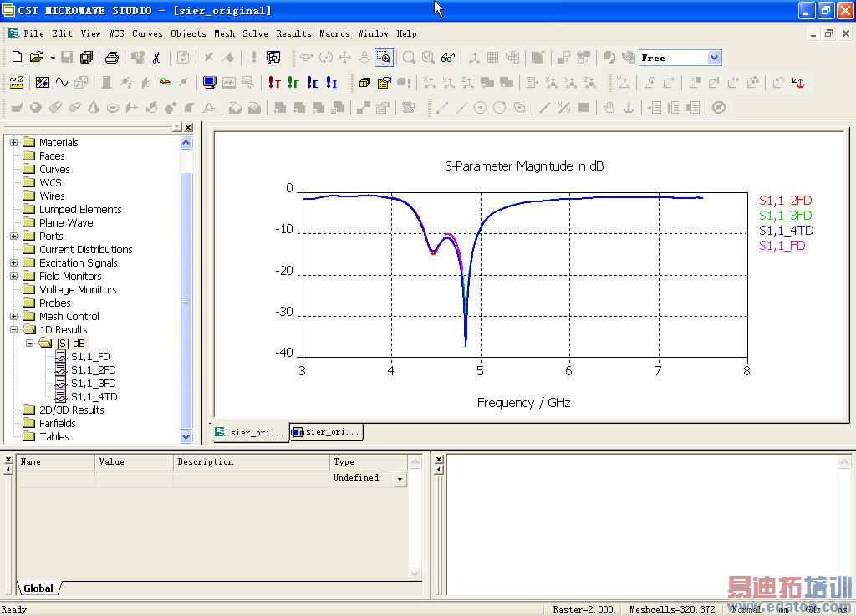Click the Eigenmode solver (!E) icon
Image resolution: width=856 pixels, height=616 pixels.
[x=313, y=83]
